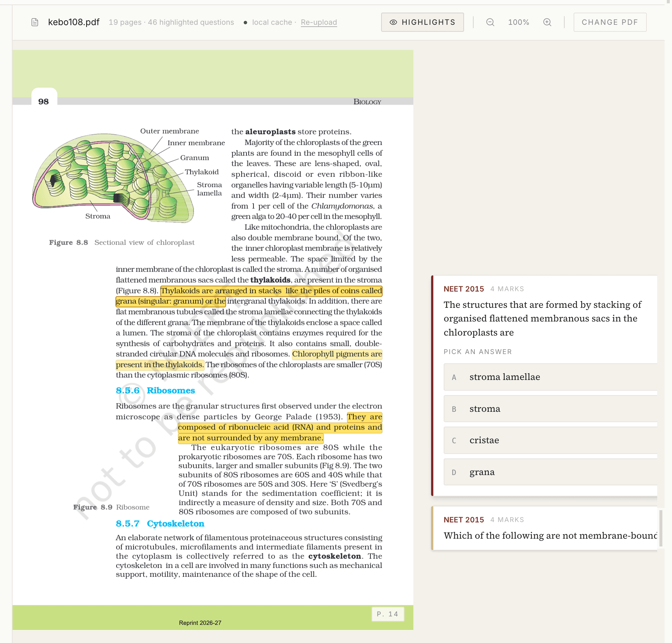
Task: Select the 100% zoom level text
Action: pyautogui.click(x=518, y=22)
